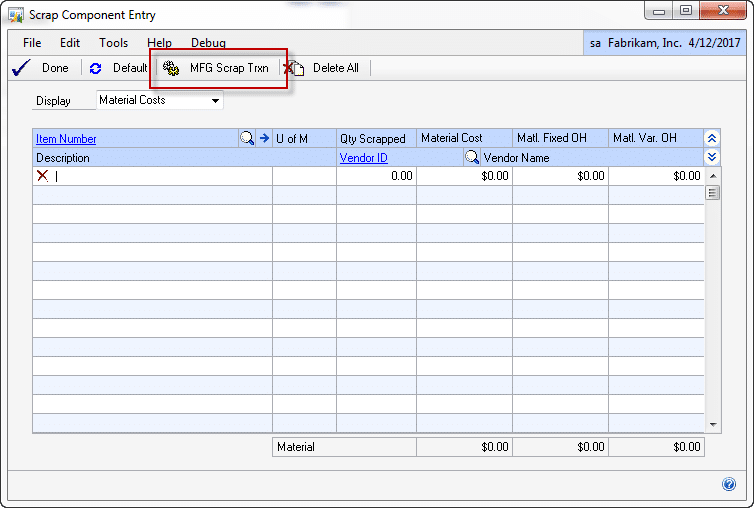Click the Item Number link header

coord(66,139)
